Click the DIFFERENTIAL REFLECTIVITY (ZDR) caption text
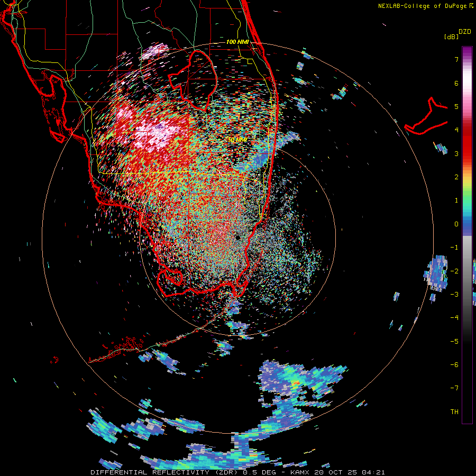476x476 pixels. [x=166, y=472]
